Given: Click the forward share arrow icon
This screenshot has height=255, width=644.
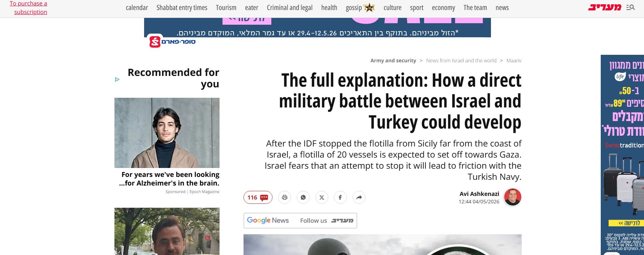Looking at the screenshot, I should pos(359,197).
